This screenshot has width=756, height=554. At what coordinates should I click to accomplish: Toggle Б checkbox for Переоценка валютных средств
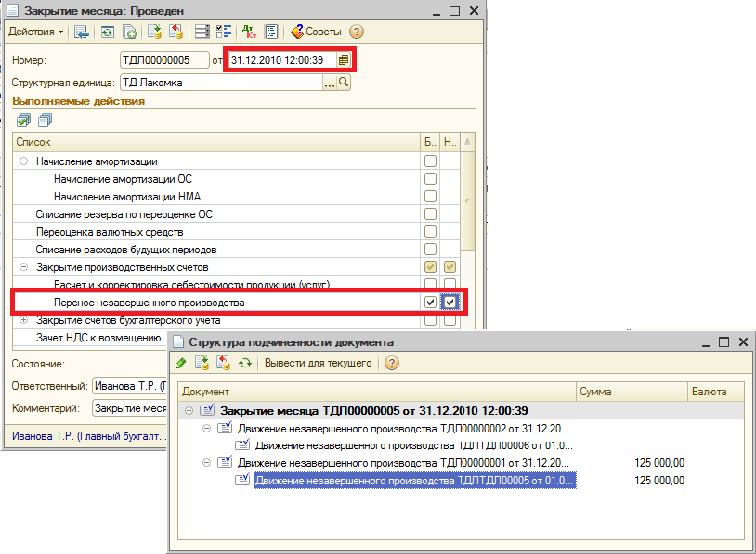429,232
